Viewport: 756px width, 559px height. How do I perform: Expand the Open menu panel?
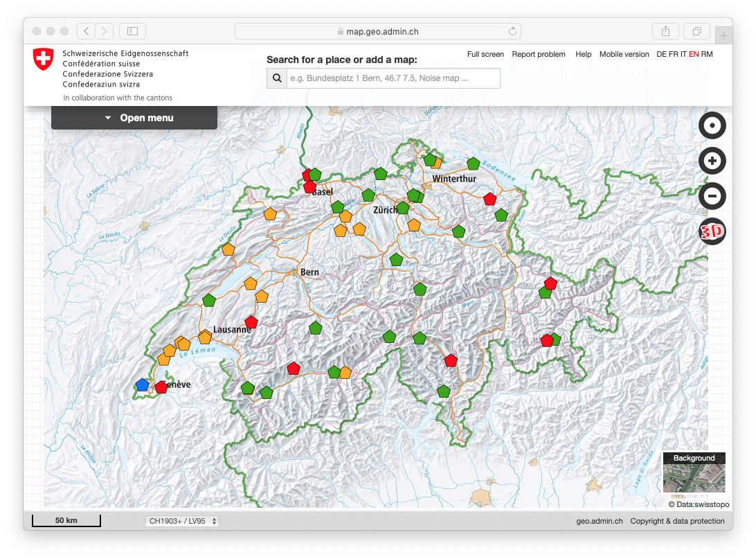click(x=134, y=117)
